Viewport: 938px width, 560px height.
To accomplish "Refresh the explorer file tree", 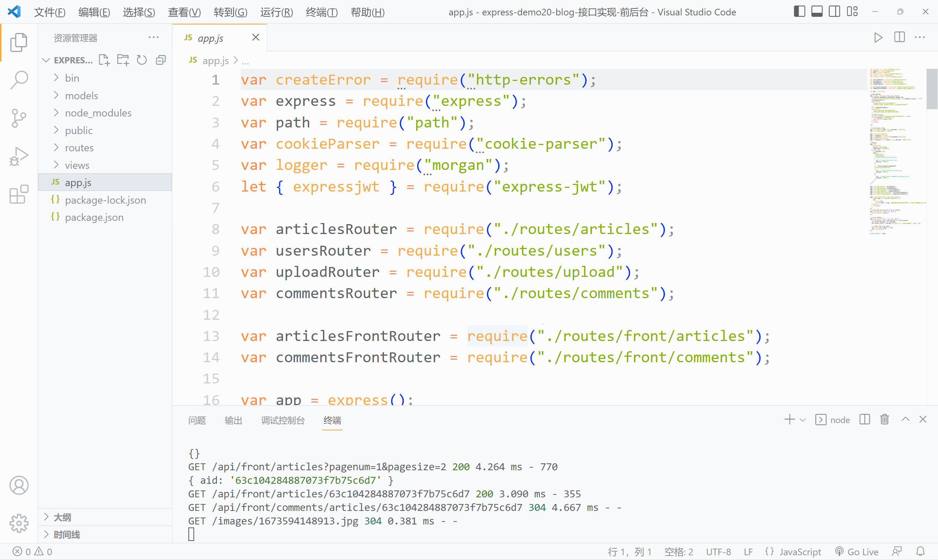I will pos(142,60).
